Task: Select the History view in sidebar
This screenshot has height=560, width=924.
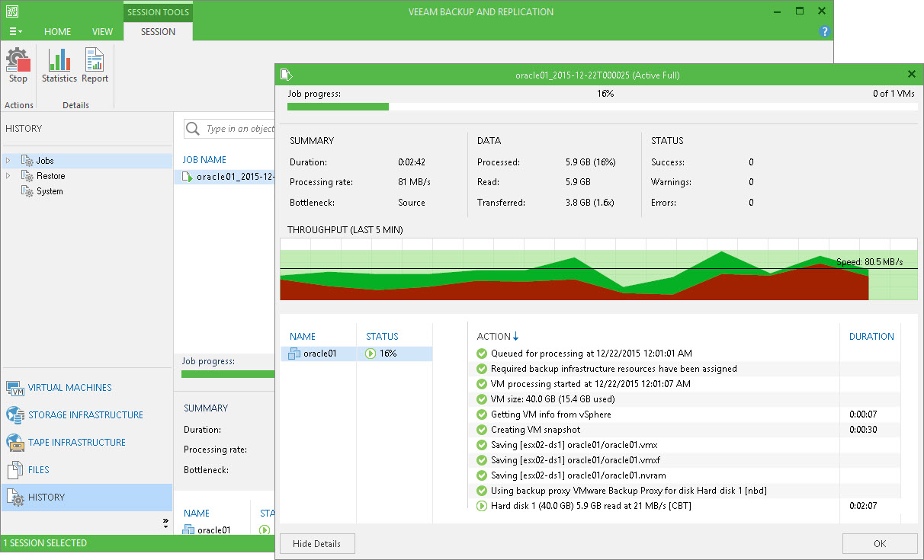Action: click(x=46, y=498)
